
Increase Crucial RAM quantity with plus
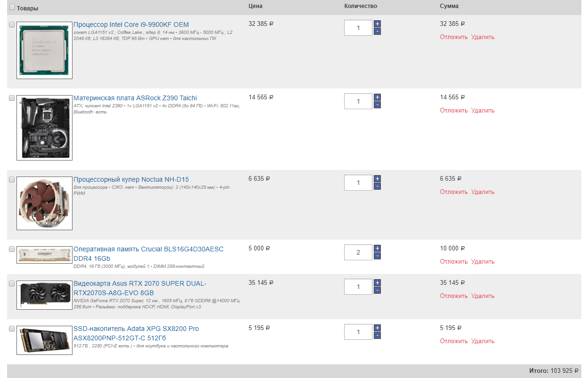pos(377,249)
